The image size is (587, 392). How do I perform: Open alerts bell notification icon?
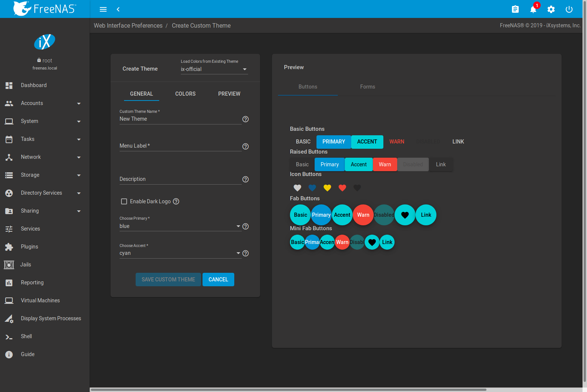coord(533,9)
